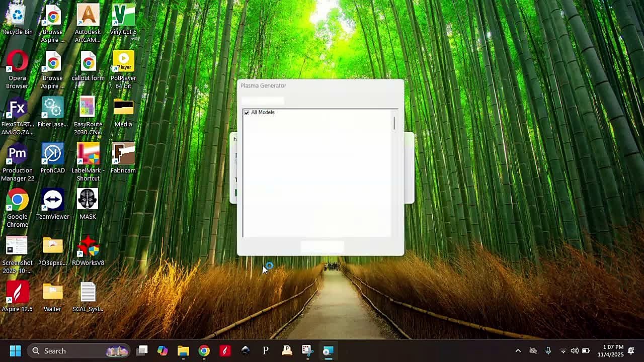Select the FlexiSTARTER desktop shortcut
The width and height of the screenshot is (644, 362).
[17, 116]
